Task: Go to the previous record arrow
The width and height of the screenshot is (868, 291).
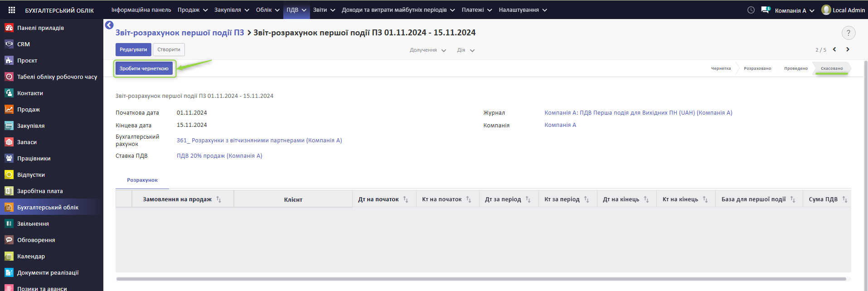Action: (x=834, y=49)
